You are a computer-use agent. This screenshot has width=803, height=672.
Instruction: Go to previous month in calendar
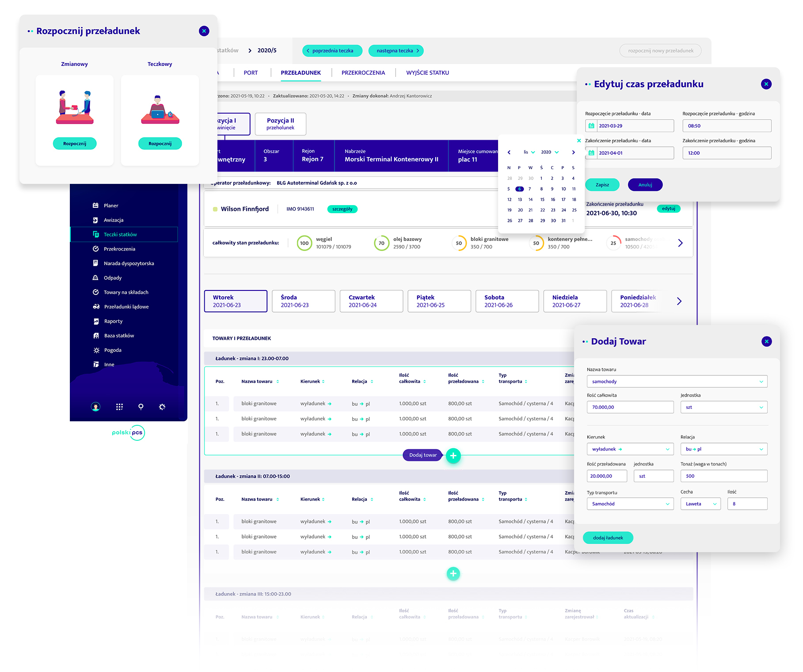[509, 152]
